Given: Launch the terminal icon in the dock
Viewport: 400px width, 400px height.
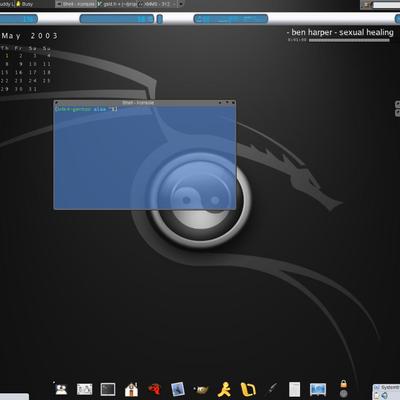Looking at the screenshot, I should point(108,389).
